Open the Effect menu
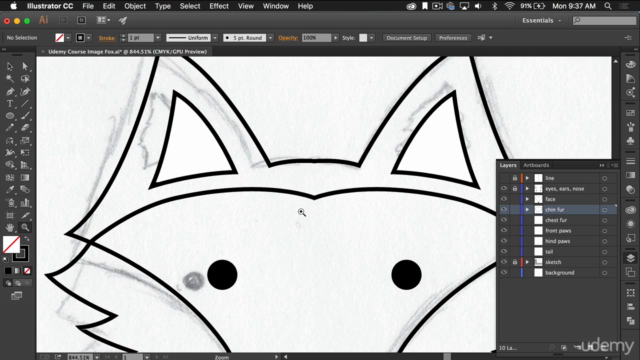The width and height of the screenshot is (640, 360). coord(219,6)
